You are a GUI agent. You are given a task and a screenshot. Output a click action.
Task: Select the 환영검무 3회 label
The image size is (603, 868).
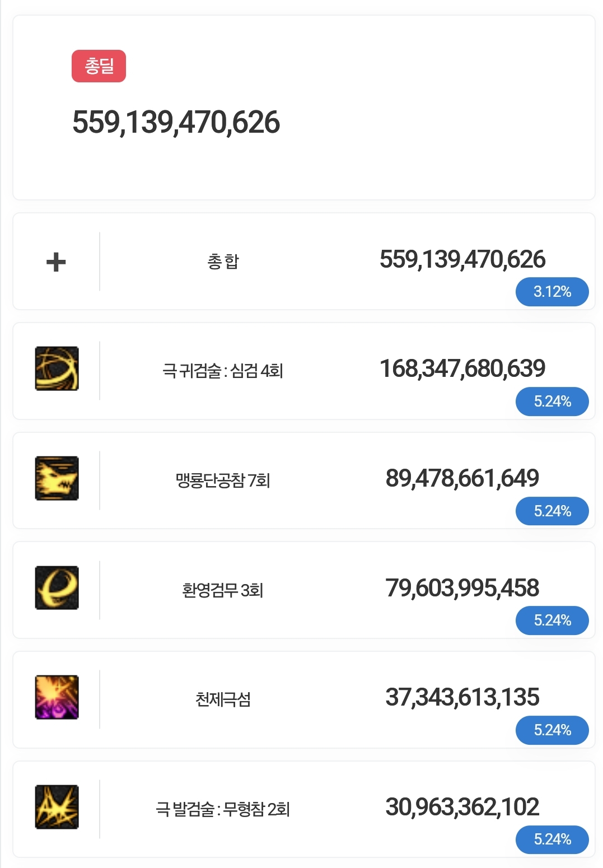point(223,590)
